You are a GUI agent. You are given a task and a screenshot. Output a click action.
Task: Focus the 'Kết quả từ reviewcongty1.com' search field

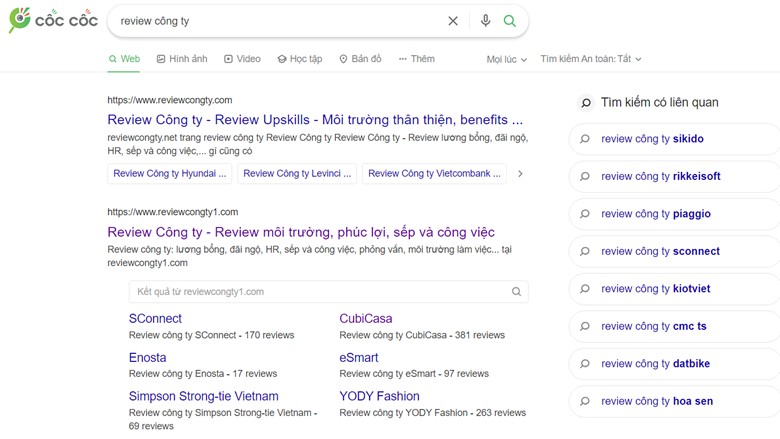[320, 292]
